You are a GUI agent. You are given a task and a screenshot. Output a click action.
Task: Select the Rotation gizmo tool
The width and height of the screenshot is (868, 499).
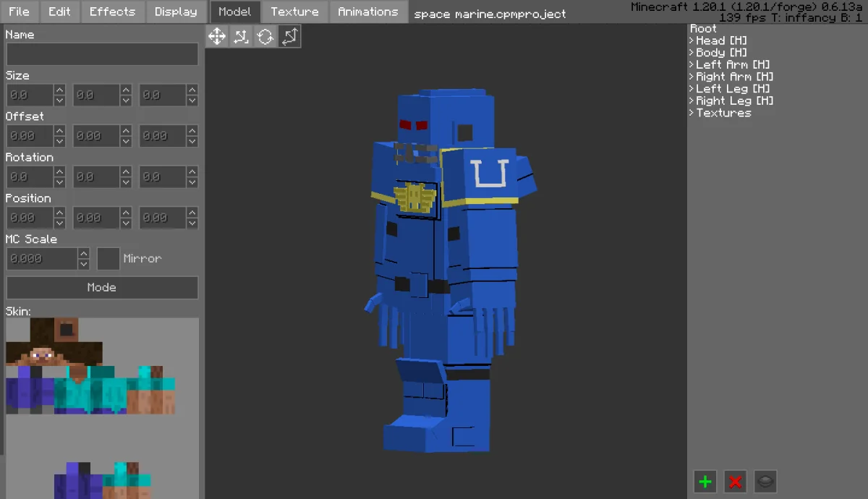(x=265, y=36)
